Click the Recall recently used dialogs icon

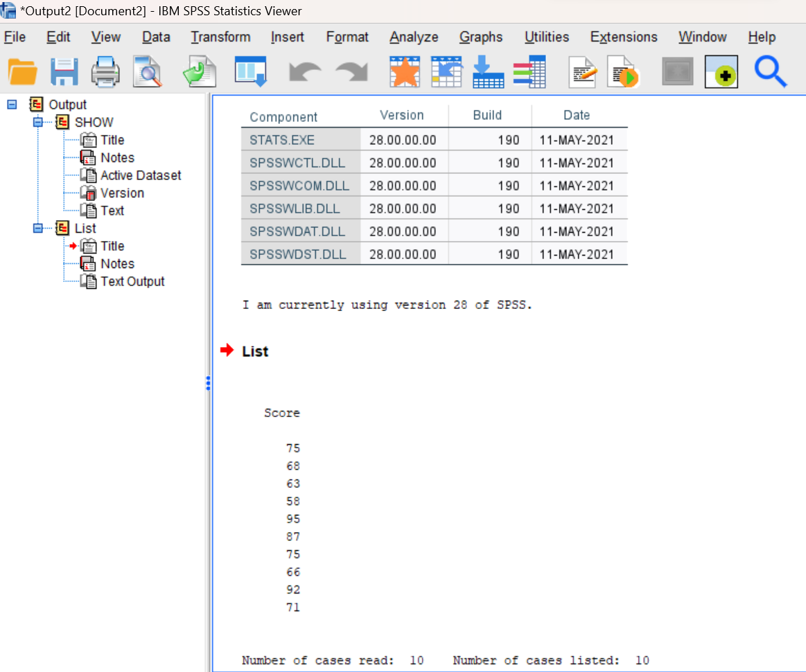click(x=250, y=71)
